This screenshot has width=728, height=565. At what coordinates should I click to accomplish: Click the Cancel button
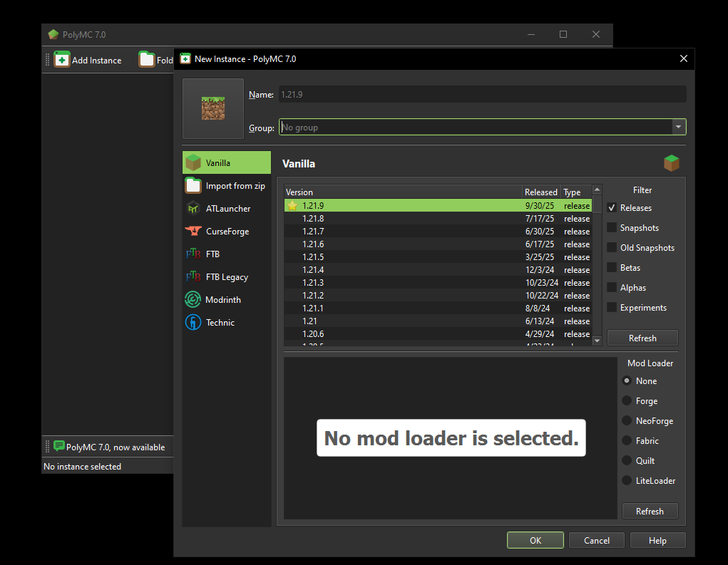click(x=597, y=540)
